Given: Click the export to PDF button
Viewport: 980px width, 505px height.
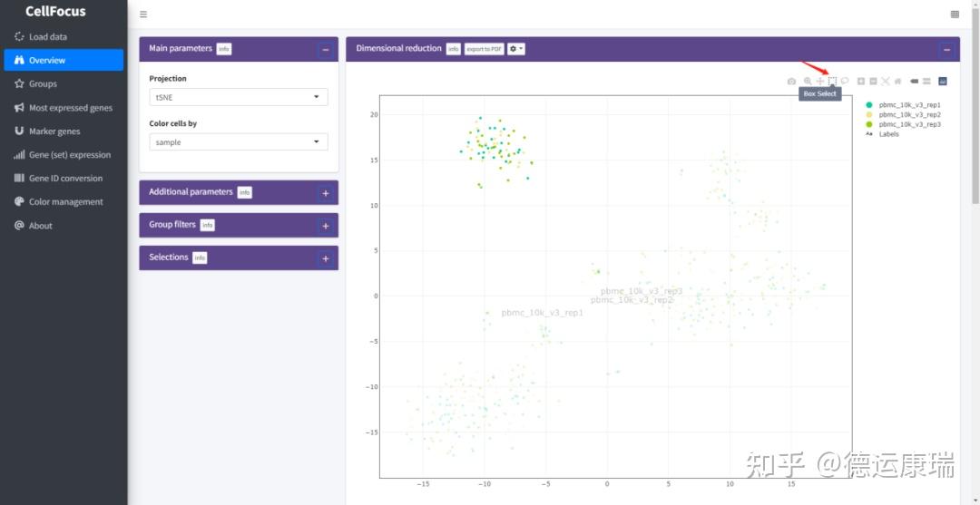Looking at the screenshot, I should [x=484, y=49].
